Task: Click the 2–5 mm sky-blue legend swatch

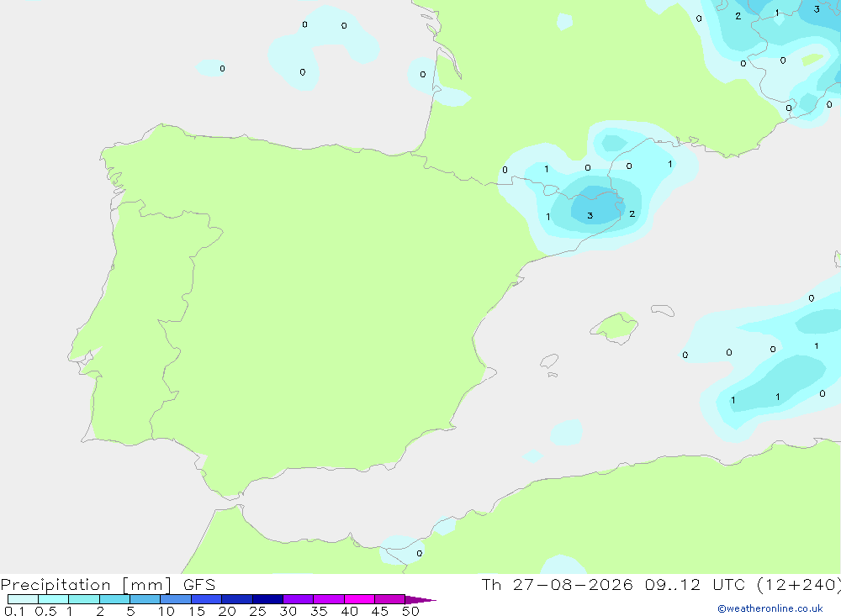Action: tap(114, 599)
